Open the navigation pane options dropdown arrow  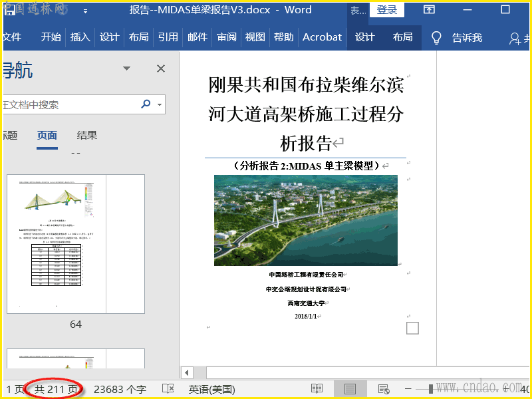pyautogui.click(x=127, y=68)
